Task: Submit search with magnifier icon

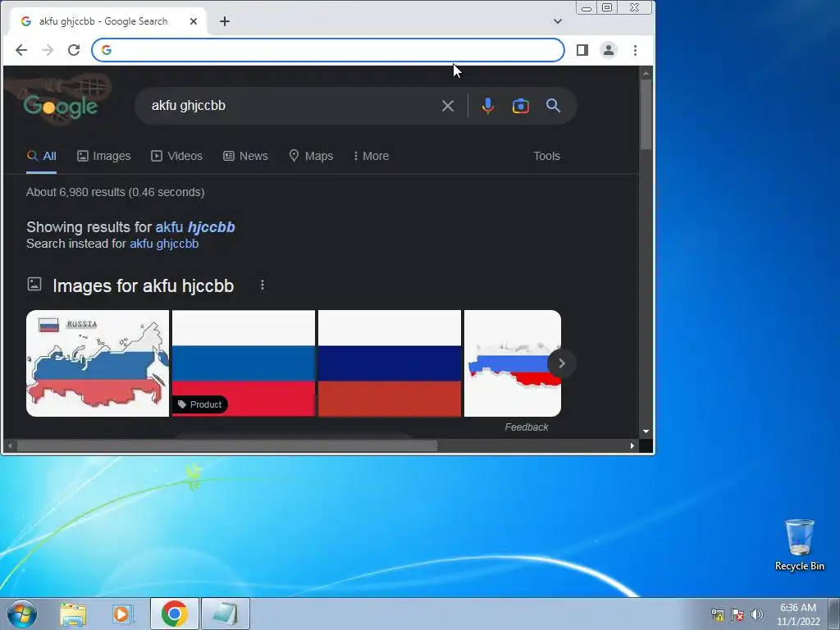Action: 553,106
